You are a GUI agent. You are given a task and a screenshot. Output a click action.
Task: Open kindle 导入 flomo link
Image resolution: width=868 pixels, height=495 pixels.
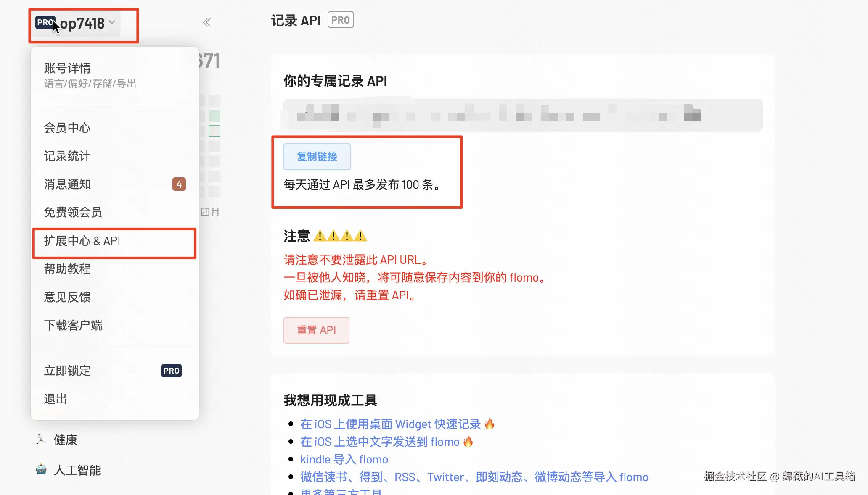(x=344, y=459)
